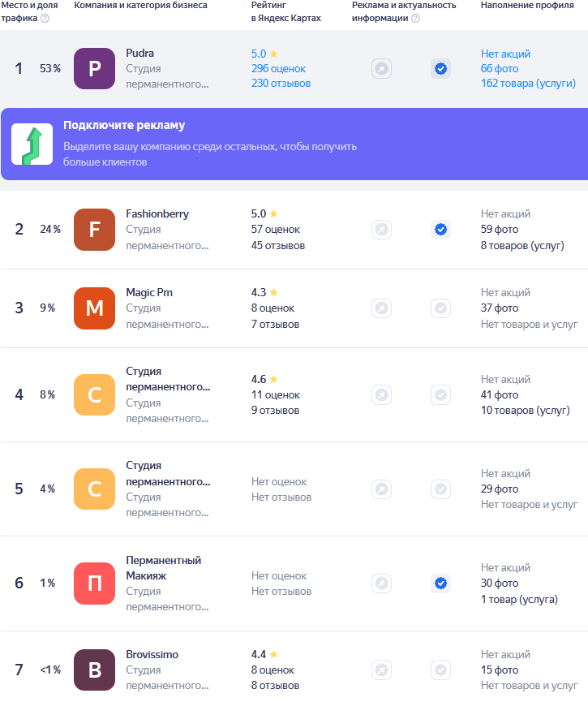Click the 11 оценок text

coord(275,395)
